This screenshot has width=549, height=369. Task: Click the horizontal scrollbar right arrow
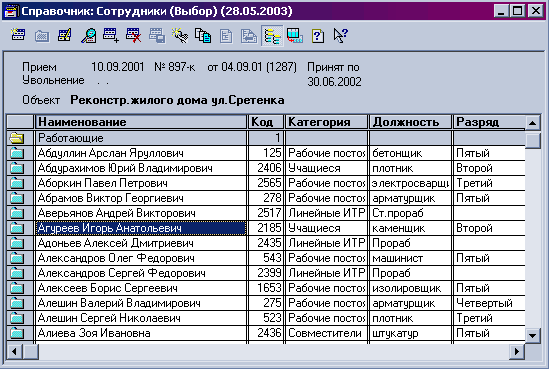517,351
